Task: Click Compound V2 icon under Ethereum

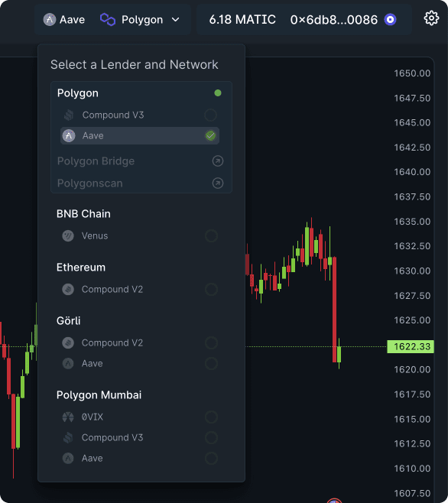Action: (x=68, y=290)
